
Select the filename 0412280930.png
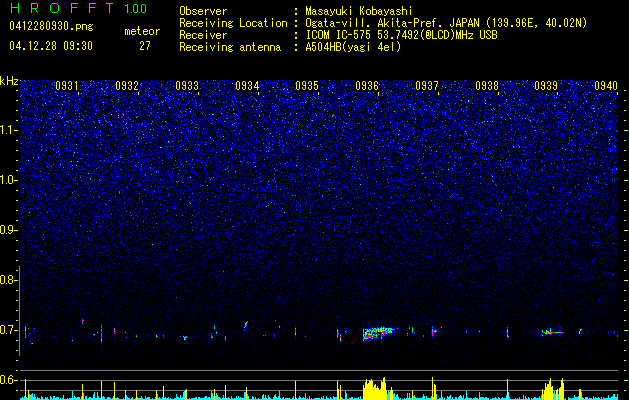(x=51, y=26)
